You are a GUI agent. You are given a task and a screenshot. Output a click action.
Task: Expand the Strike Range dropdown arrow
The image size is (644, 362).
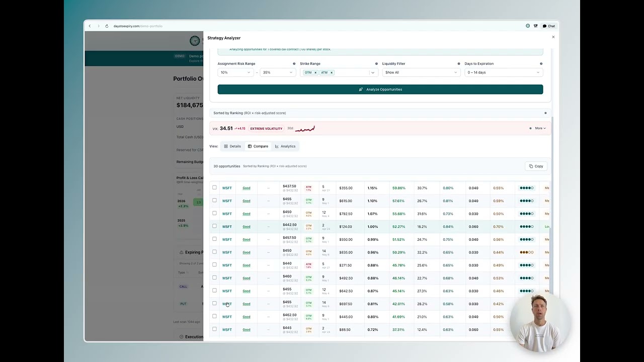coord(373,72)
